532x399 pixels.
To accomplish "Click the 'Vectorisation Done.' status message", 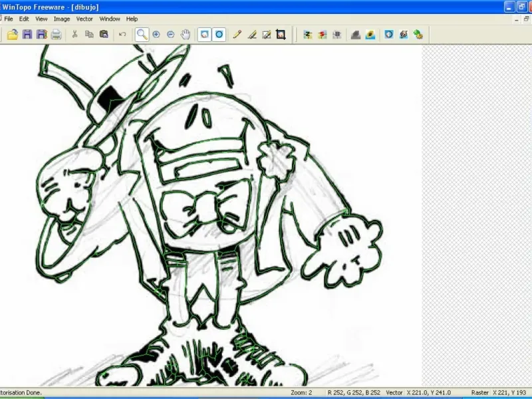I will (x=21, y=392).
